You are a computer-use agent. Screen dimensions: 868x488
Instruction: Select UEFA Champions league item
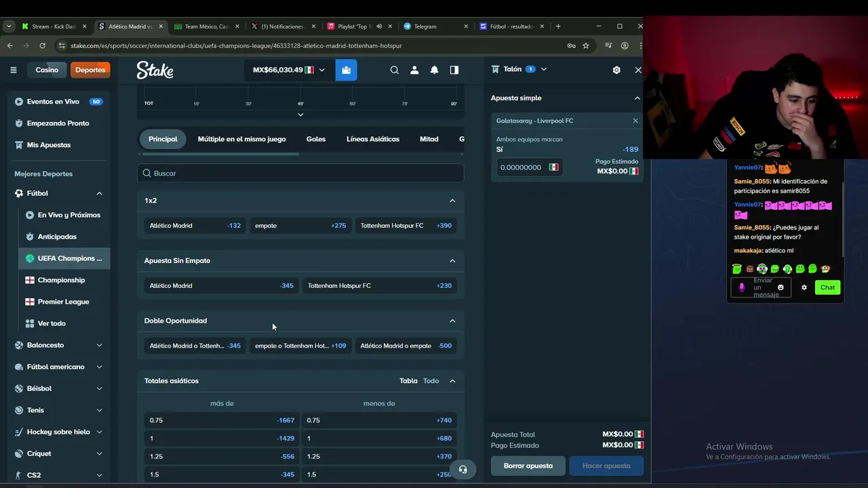click(64, 258)
